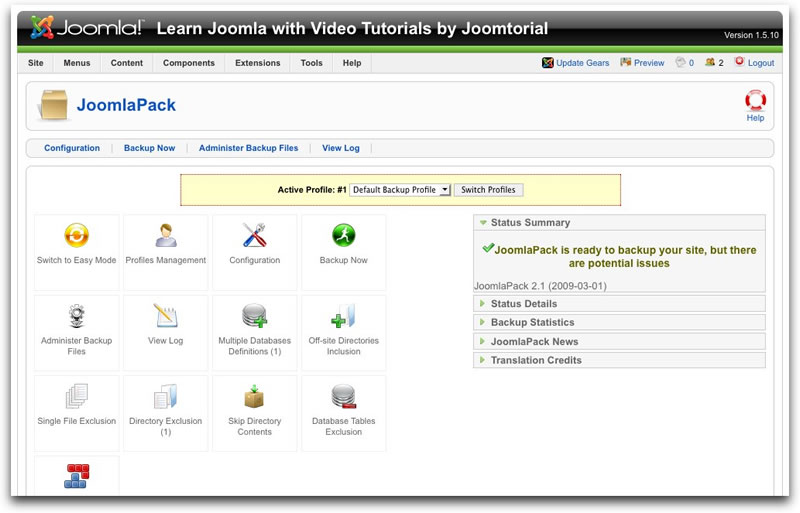Expand the Status Details panel
This screenshot has height=513, width=800.
pyautogui.click(x=619, y=304)
